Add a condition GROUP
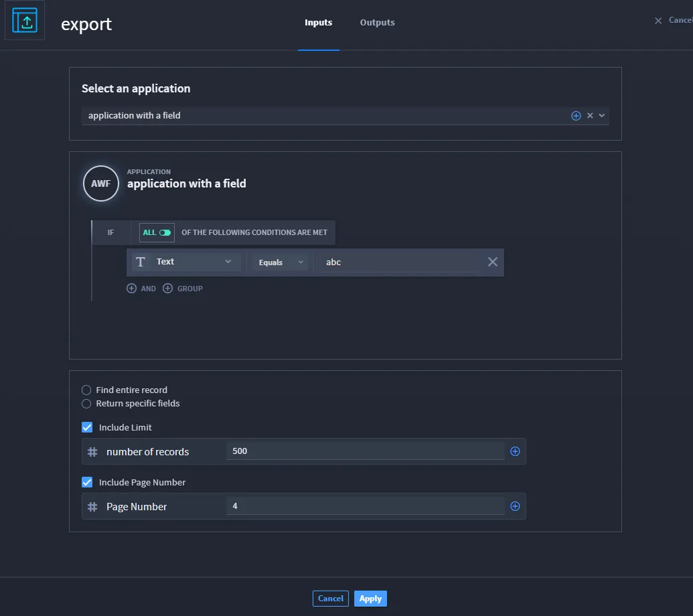The width and height of the screenshot is (693, 616). [183, 289]
